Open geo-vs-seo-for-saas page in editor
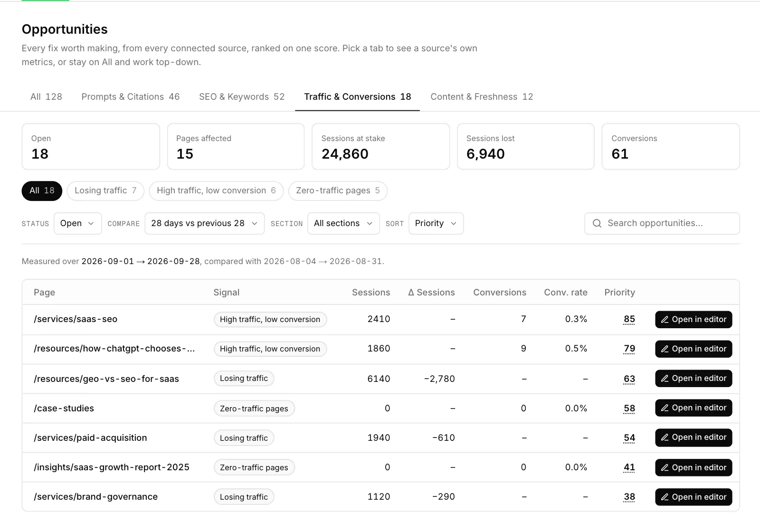760x532 pixels. (x=693, y=378)
